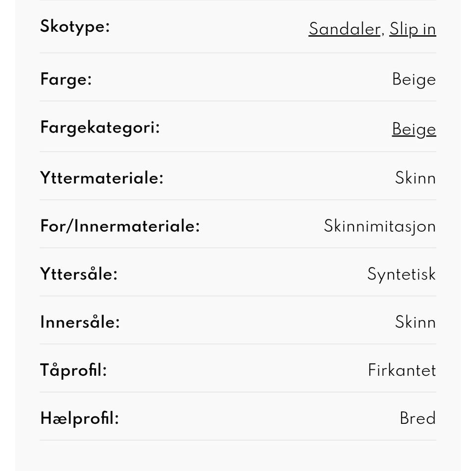Screen dimensions: 476x471
Task: Follow the underlined Beige color category link
Action: pyautogui.click(x=414, y=129)
